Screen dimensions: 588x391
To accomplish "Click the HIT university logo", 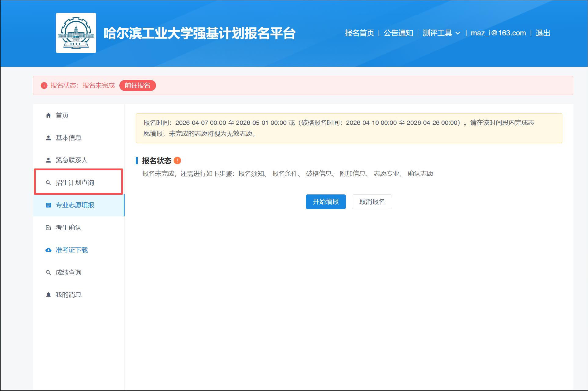I will click(76, 33).
